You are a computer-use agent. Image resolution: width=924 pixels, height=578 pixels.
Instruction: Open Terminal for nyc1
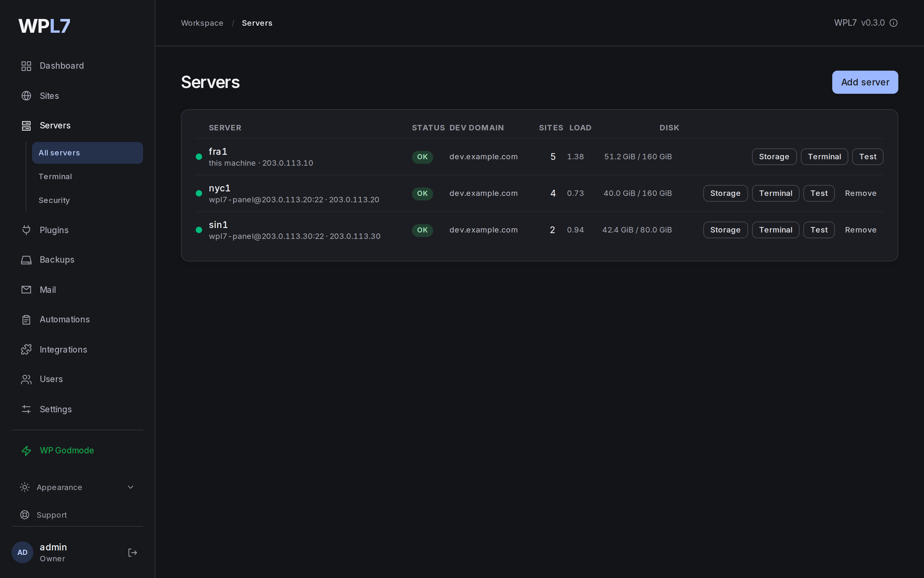775,193
